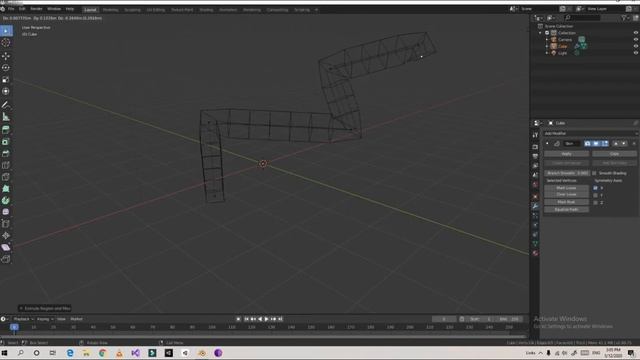Image resolution: width=640 pixels, height=360 pixels.
Task: Switch to UV Editing workspace tab
Action: coord(156,9)
